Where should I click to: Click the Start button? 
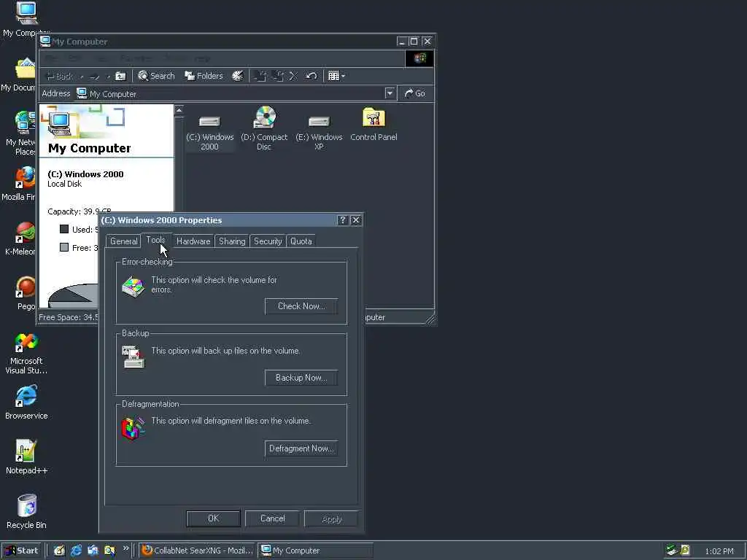(22, 551)
